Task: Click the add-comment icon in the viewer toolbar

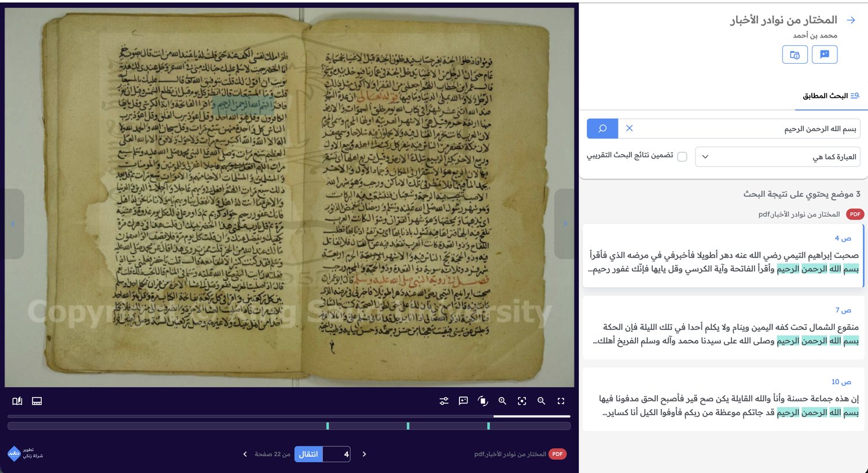Action: click(463, 401)
